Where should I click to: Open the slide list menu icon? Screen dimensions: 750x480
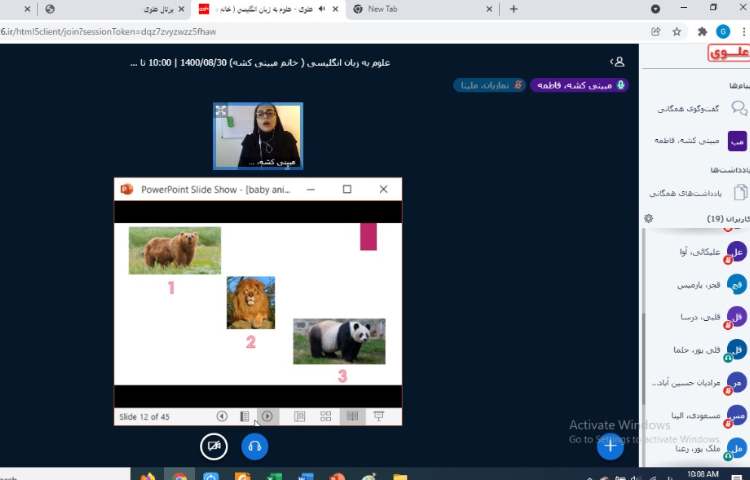(244, 416)
